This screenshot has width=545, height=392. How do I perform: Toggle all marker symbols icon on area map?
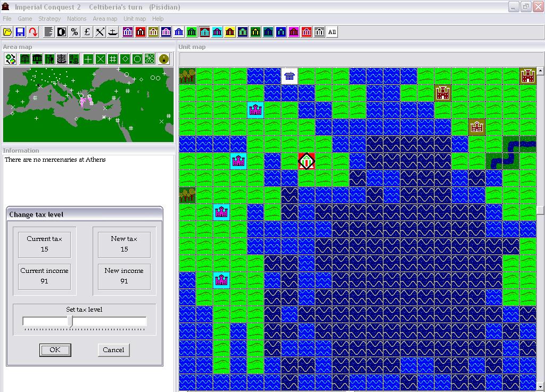point(150,59)
